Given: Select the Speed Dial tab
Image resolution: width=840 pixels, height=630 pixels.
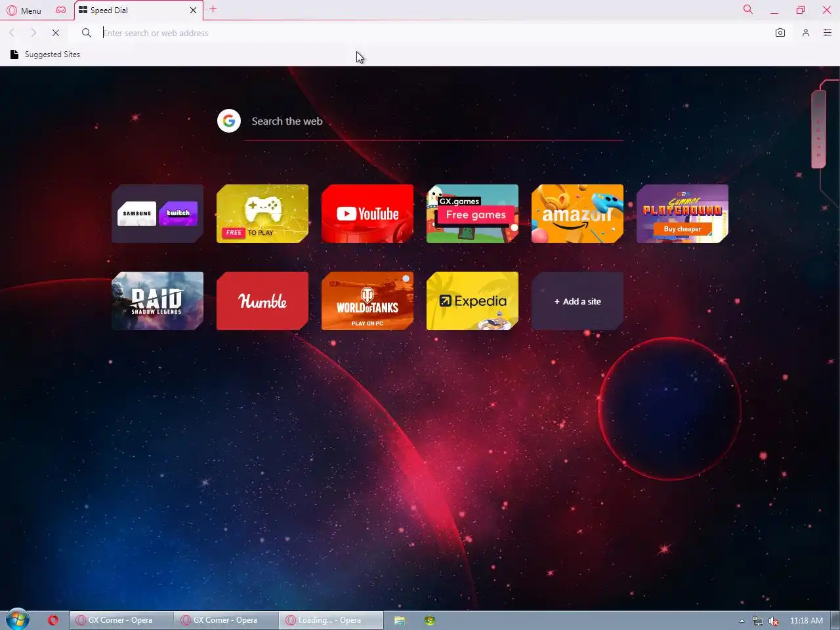Looking at the screenshot, I should pos(131,10).
